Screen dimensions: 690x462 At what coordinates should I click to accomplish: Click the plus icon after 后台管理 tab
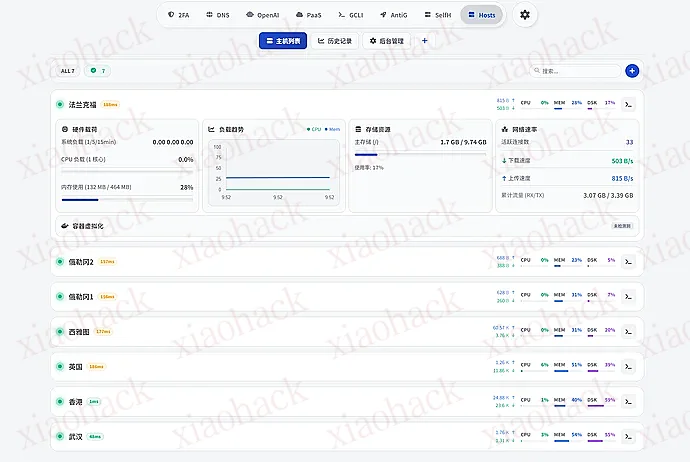[x=424, y=41]
